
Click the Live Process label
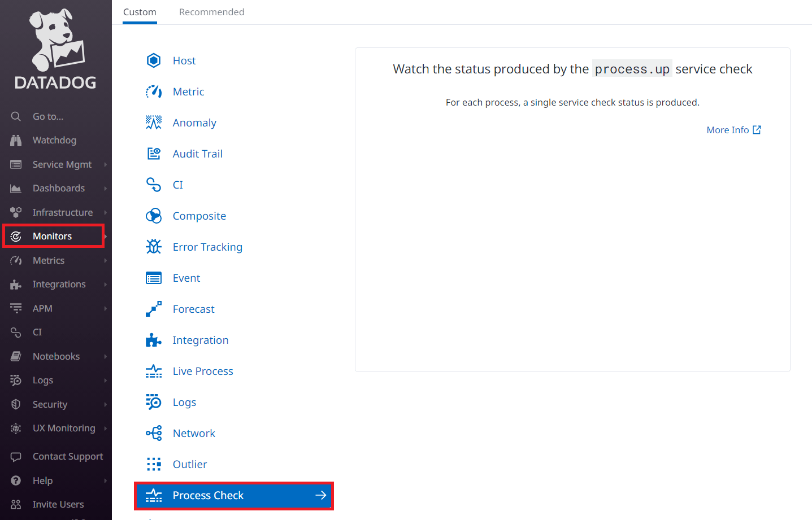pos(203,371)
